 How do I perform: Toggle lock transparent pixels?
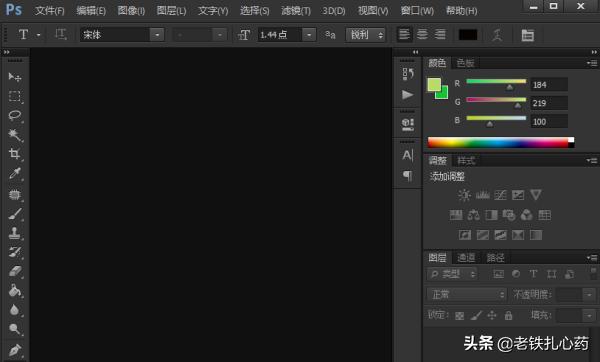pos(460,316)
